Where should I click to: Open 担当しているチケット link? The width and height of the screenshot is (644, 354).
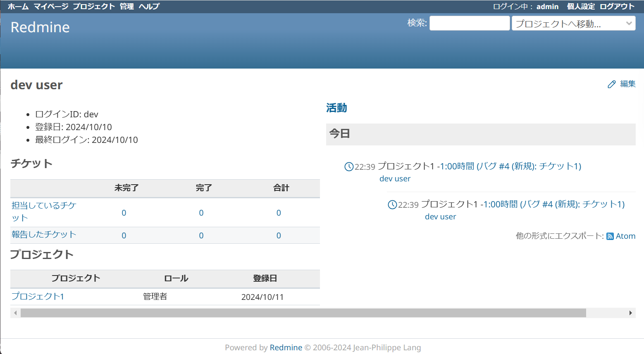point(44,211)
